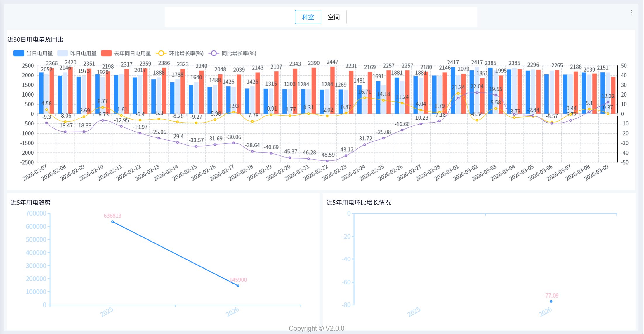Toggle the 昨日电用量 legend series
Screen dimensions: 644x334
point(77,53)
